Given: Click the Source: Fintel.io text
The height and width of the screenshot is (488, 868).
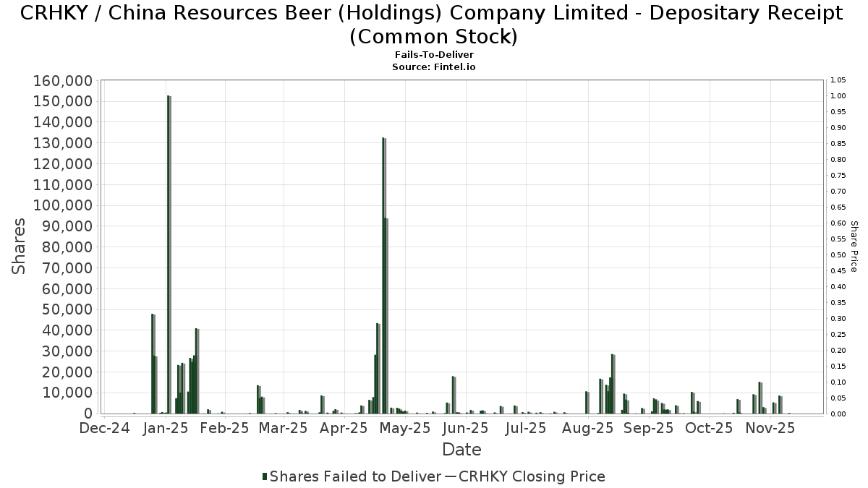Looking at the screenshot, I should coord(433,67).
